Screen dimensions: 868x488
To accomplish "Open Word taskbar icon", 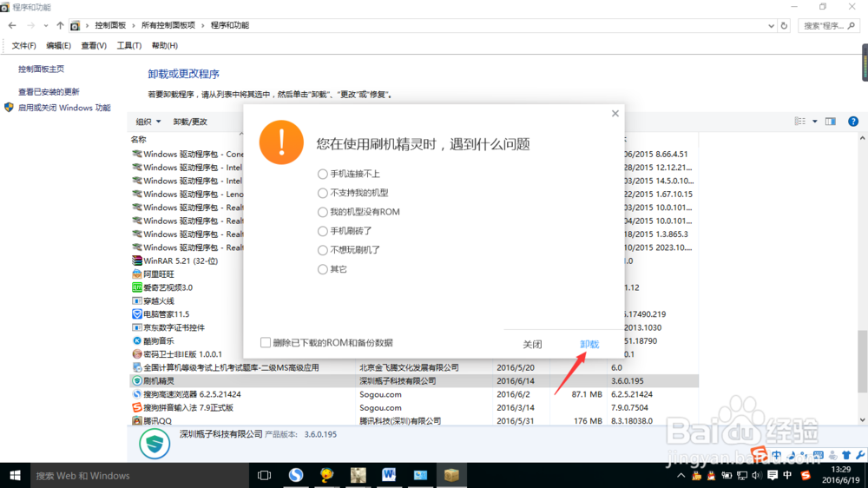I will point(389,475).
